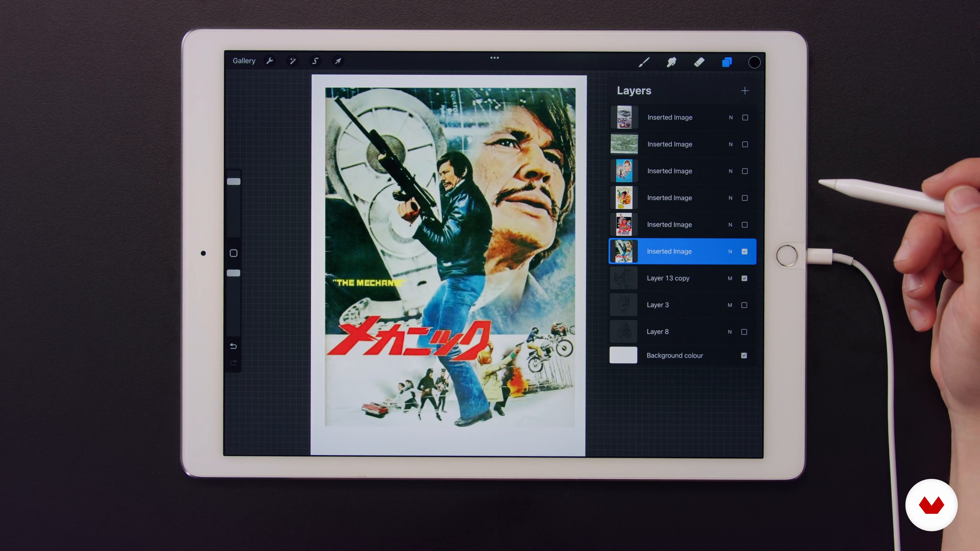
Task: Open the Adjustments magic wand menu
Action: click(x=292, y=61)
